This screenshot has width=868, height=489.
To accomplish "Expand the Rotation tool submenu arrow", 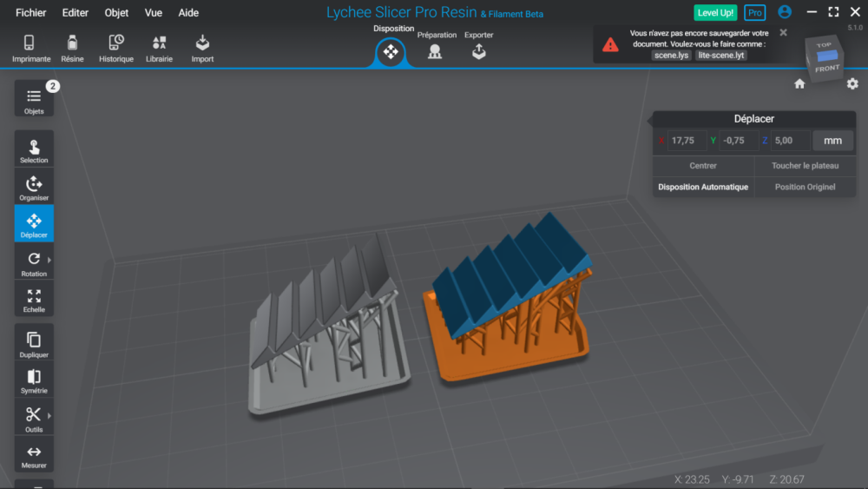I will point(49,260).
